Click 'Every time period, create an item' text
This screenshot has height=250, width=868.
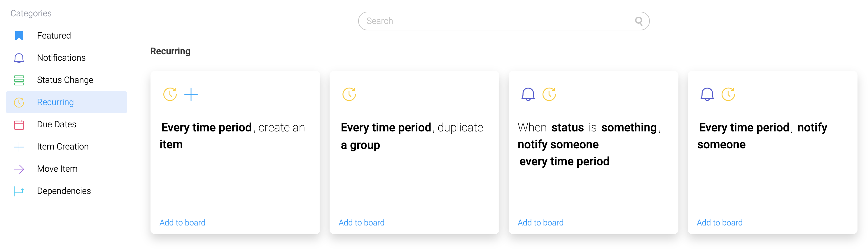point(232,136)
